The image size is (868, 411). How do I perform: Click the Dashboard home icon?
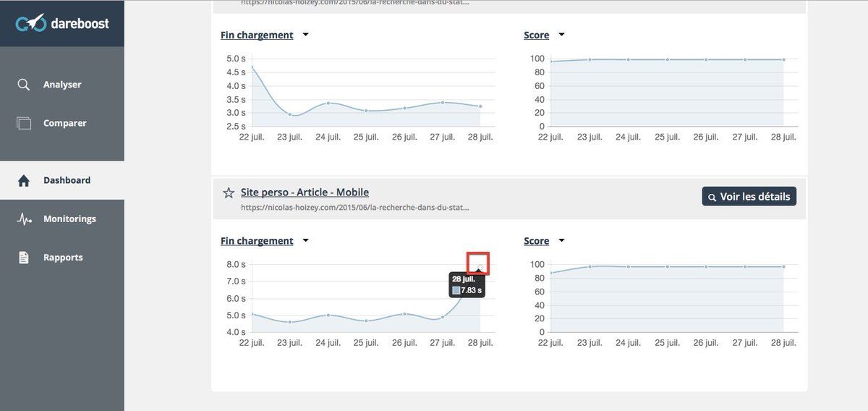pyautogui.click(x=23, y=181)
